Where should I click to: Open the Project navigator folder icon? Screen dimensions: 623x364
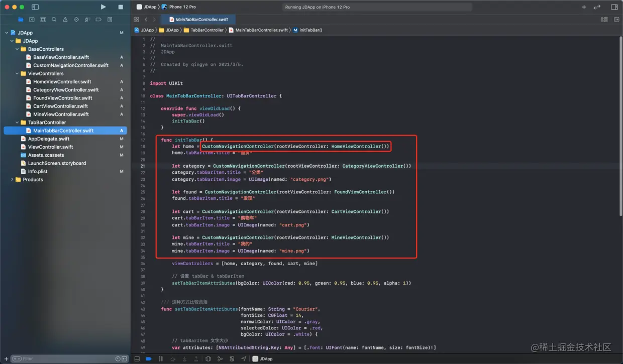21,20
